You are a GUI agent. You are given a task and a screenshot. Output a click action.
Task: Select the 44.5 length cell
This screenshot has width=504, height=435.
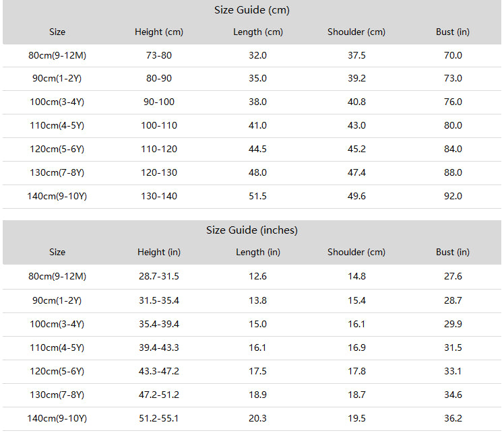(257, 149)
